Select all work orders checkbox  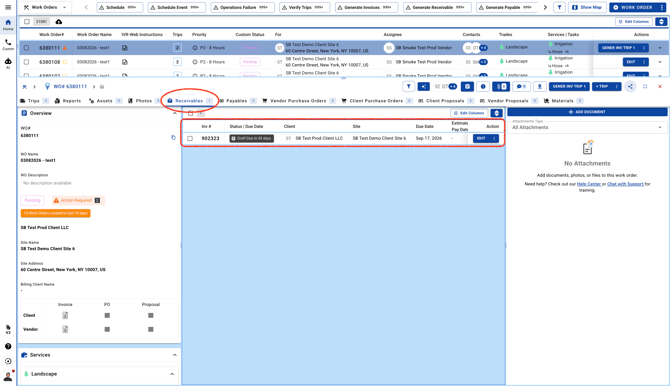pos(27,21)
